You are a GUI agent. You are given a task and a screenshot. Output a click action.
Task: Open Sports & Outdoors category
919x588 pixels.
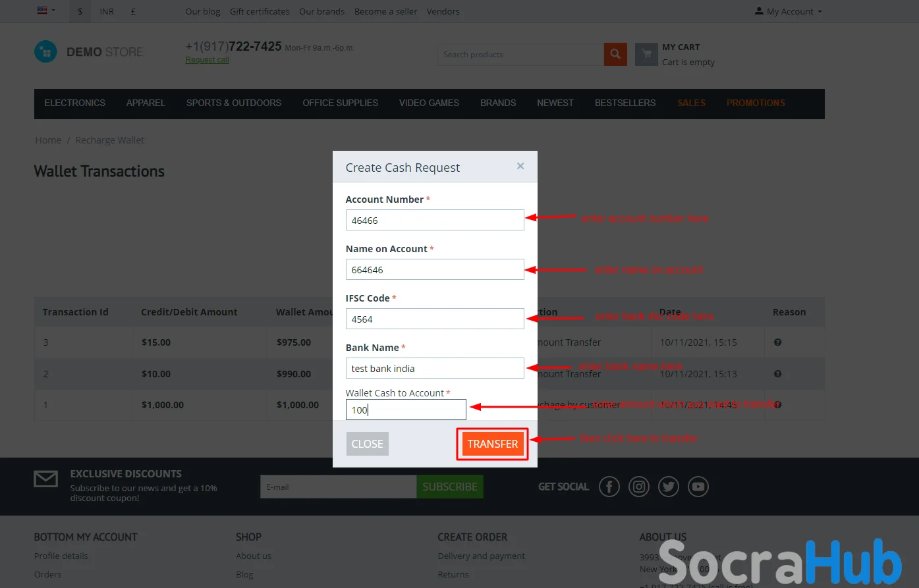coord(234,103)
